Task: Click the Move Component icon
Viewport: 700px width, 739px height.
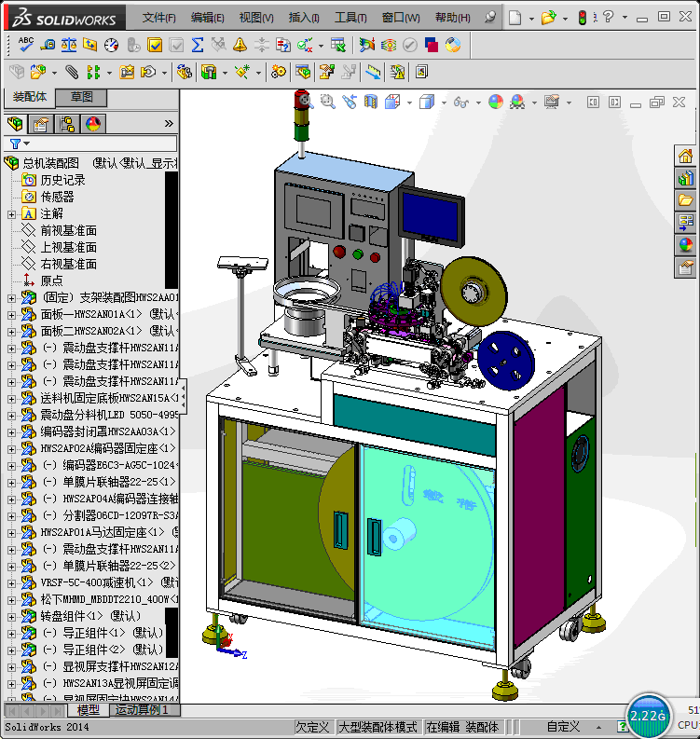Action: click(148, 72)
